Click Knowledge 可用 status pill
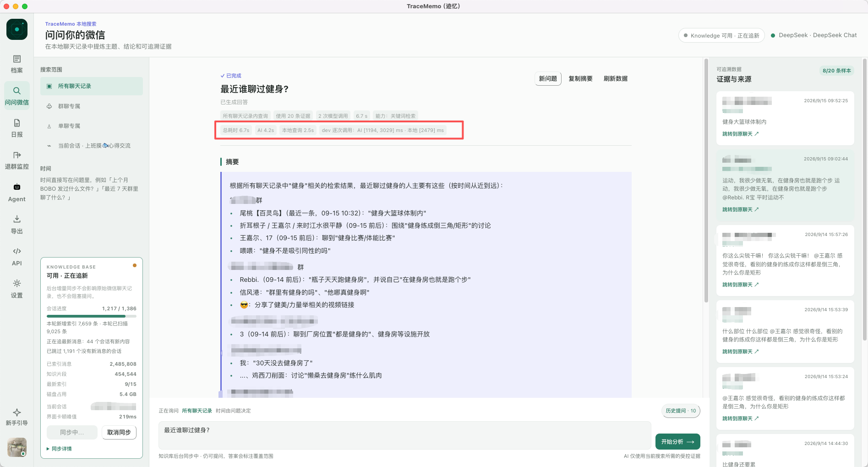Viewport: 868px width, 467px height. pyautogui.click(x=721, y=35)
